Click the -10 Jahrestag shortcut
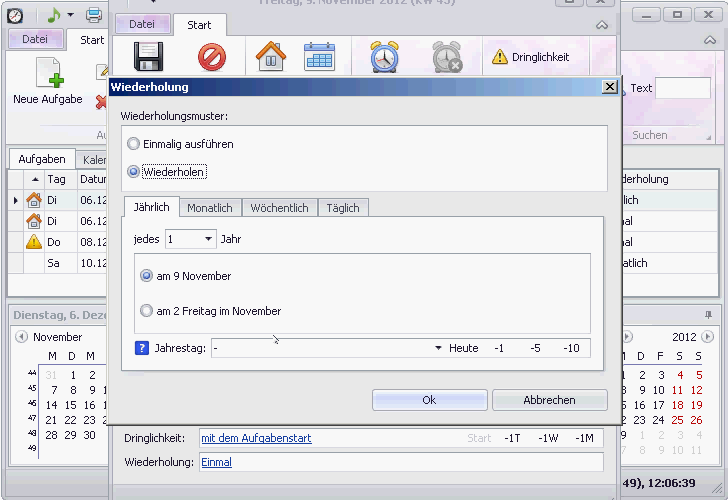This screenshot has height=500, width=728. point(571,348)
